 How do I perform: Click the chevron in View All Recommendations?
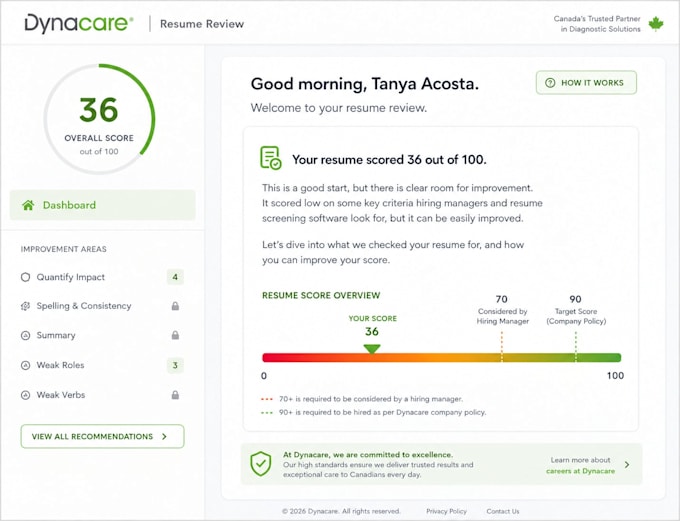164,436
